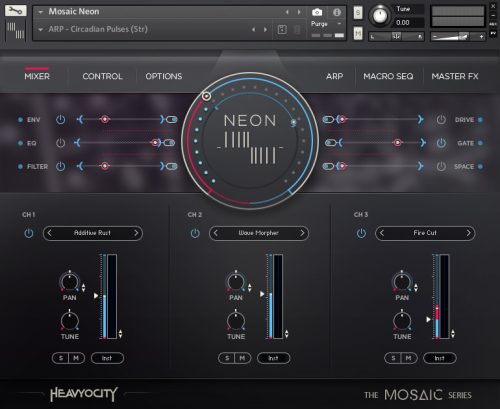The image size is (500, 409).
Task: Go to previous instrument arrow beside Mosaic Neon
Action: 287,12
